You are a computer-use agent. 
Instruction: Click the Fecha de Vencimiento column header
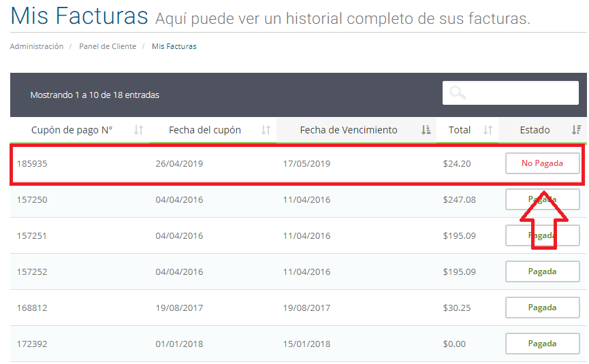(357, 130)
